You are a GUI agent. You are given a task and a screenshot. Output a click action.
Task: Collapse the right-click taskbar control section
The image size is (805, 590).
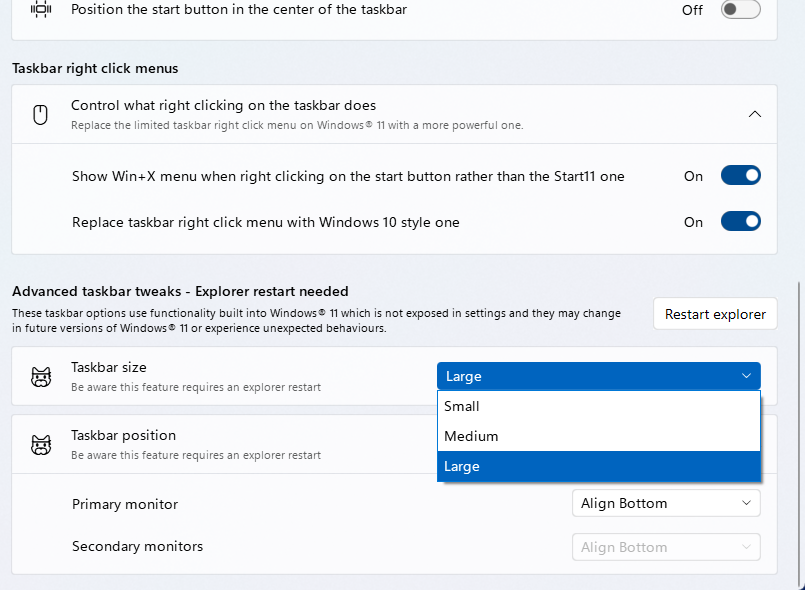point(755,114)
